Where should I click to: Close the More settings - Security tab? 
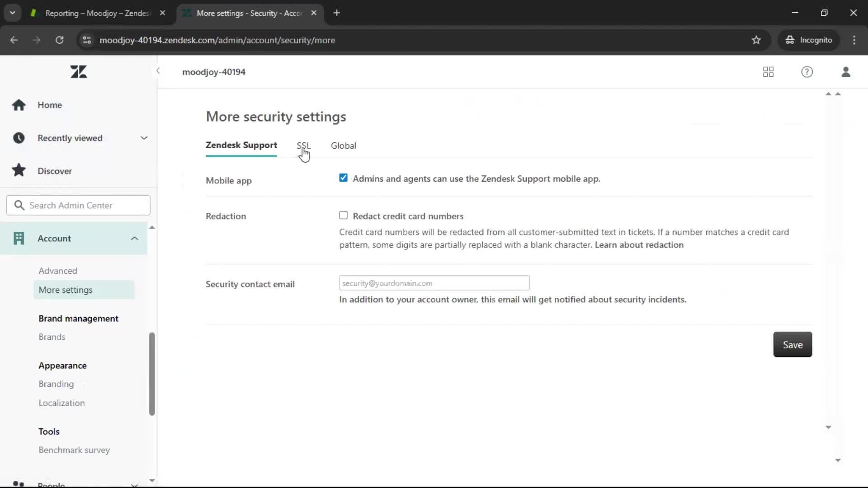314,13
